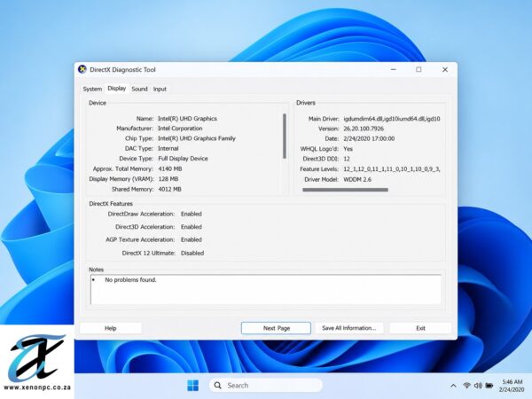Click AGP Texture Acceleration Enabled value

[191, 239]
